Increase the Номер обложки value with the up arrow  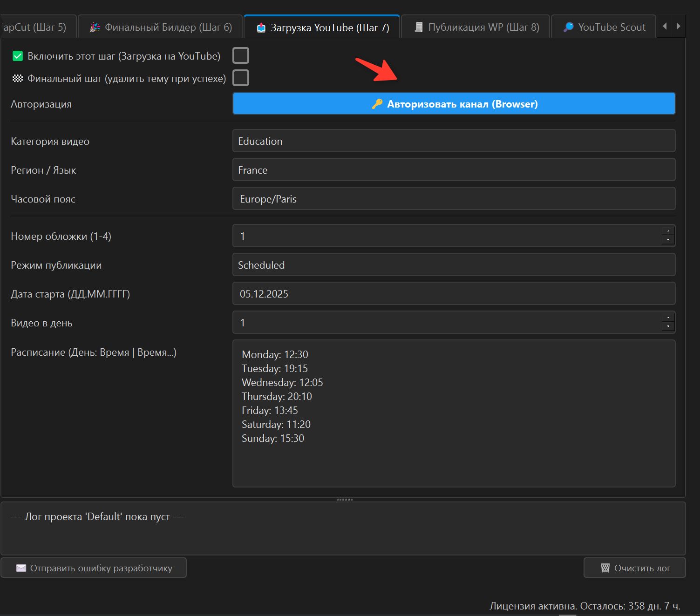(668, 231)
